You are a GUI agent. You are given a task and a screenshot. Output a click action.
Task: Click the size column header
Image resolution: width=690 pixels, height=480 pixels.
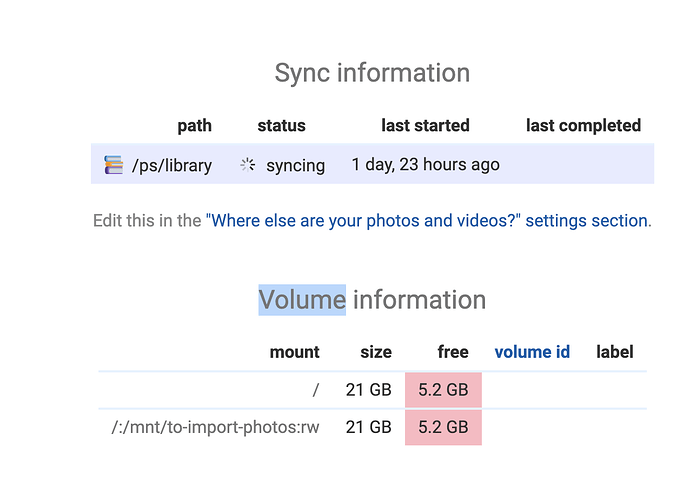(376, 352)
